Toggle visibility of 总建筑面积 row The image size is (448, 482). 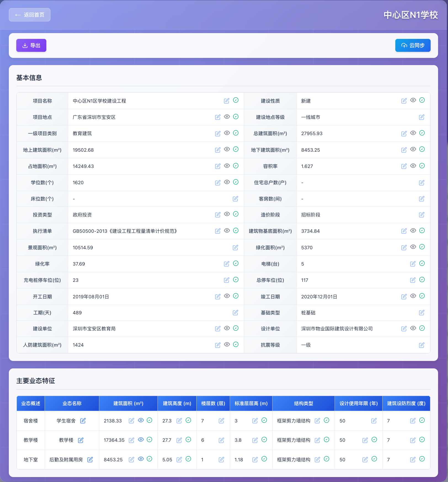click(x=413, y=133)
